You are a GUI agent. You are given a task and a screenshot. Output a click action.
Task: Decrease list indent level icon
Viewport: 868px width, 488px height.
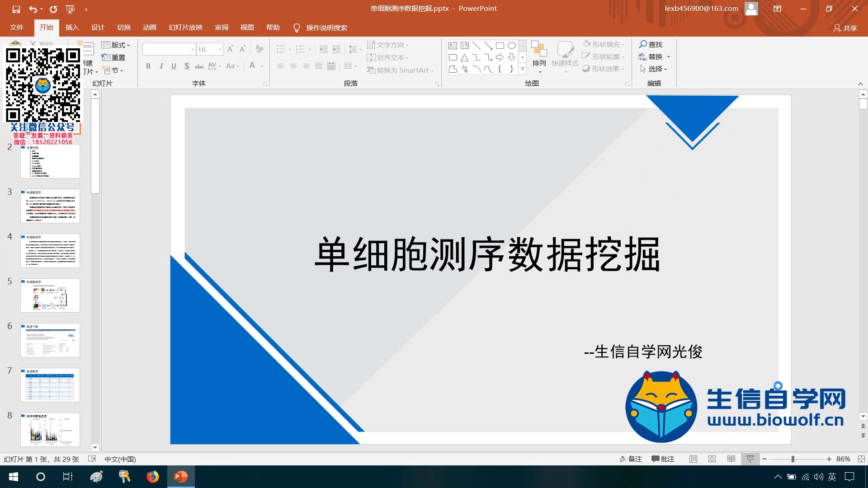[324, 49]
